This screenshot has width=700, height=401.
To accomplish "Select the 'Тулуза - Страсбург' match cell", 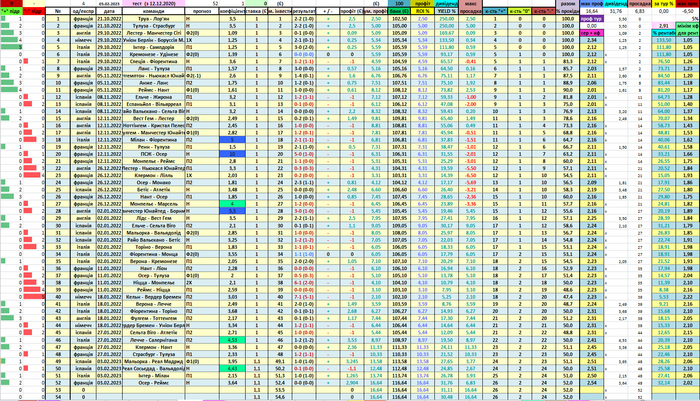I will [x=154, y=26].
